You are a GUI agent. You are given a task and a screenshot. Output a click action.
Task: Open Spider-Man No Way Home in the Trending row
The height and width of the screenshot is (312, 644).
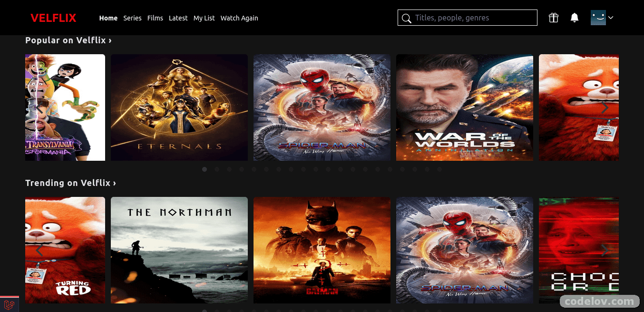[465, 250]
